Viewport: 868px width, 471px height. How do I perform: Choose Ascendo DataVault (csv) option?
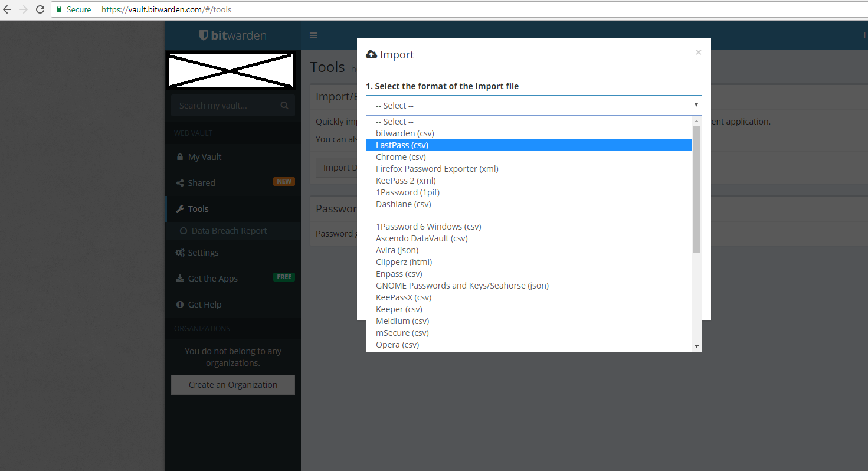click(529, 238)
